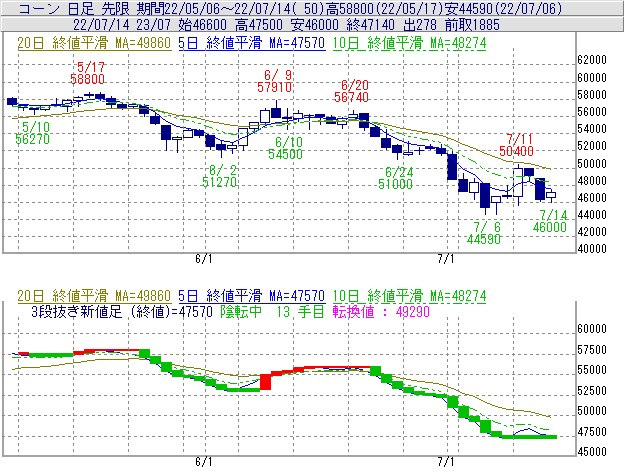This screenshot has width=624, height=475.
Task: Click the 45000 axis label on lower chart
Action: coord(592,452)
